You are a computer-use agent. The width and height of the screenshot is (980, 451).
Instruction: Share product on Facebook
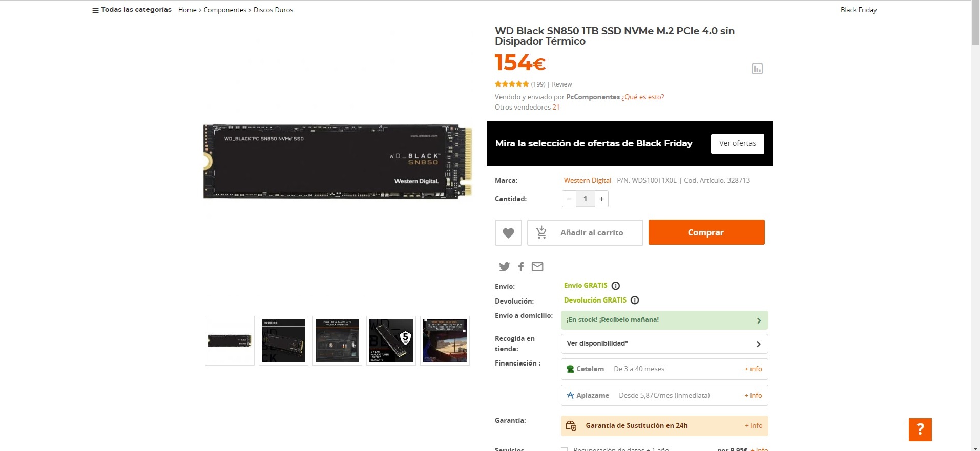pyautogui.click(x=521, y=266)
